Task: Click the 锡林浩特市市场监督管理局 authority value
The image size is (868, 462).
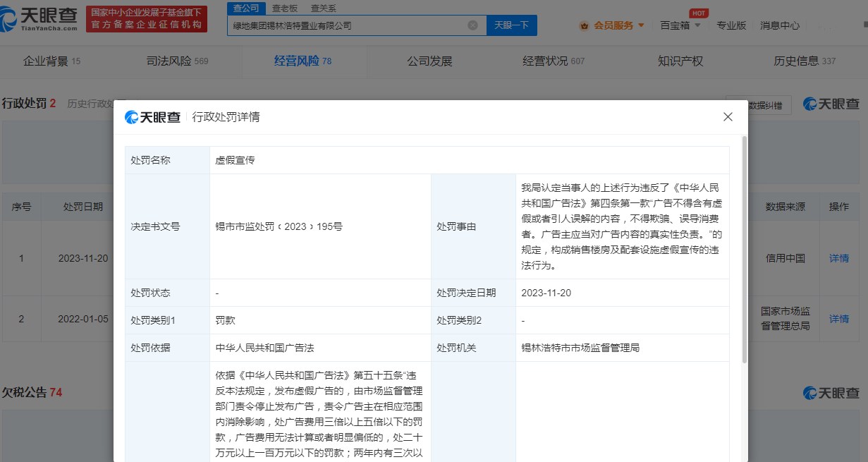Action: [580, 348]
